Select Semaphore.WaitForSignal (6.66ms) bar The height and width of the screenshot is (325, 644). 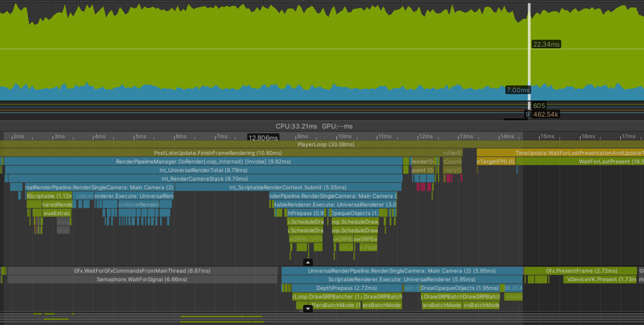(x=142, y=279)
